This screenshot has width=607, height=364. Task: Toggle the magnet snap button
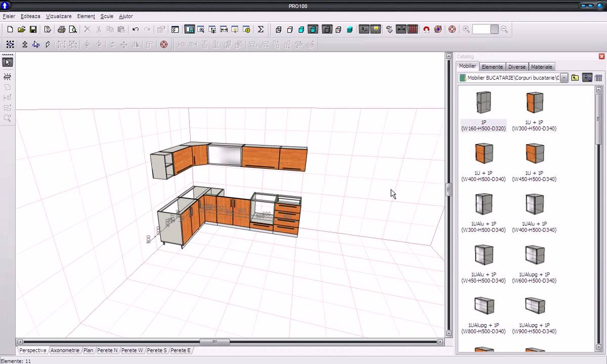pyautogui.click(x=426, y=29)
